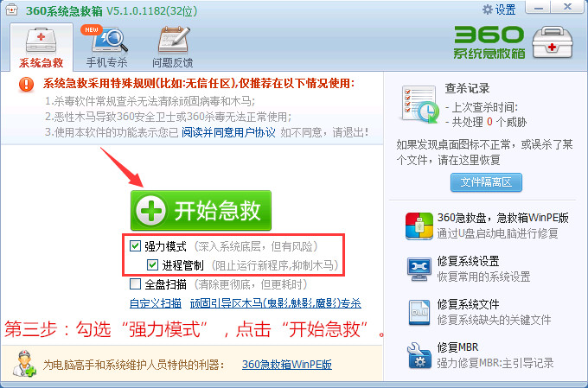Open the 手机专杀 magnifier icon
Image resolution: width=588 pixels, height=388 pixels.
109,40
